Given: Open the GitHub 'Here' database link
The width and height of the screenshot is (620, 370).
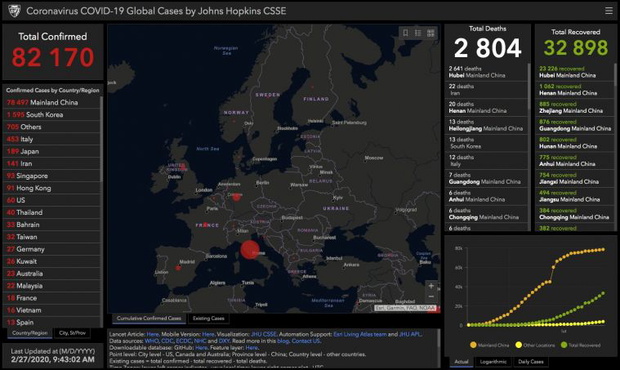Looking at the screenshot, I should coord(201,348).
